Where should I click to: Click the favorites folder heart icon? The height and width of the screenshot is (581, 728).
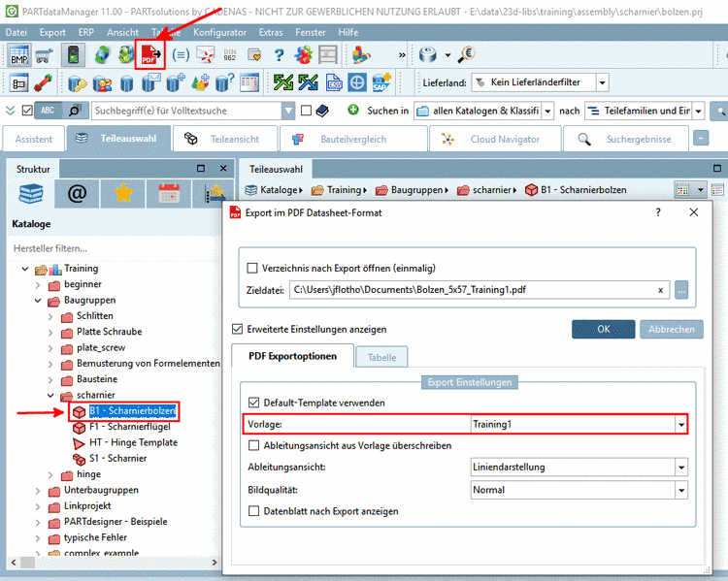click(254, 55)
